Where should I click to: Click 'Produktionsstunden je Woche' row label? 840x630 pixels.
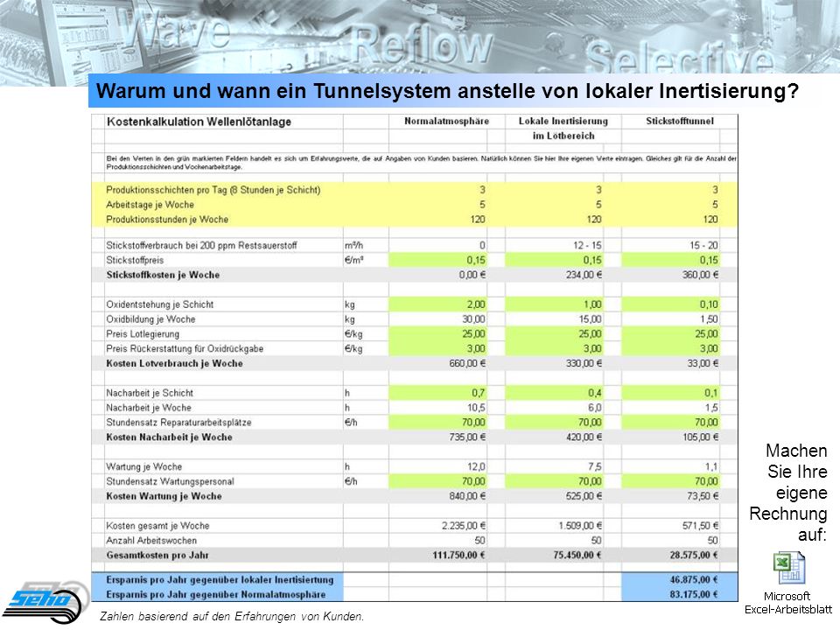point(167,219)
